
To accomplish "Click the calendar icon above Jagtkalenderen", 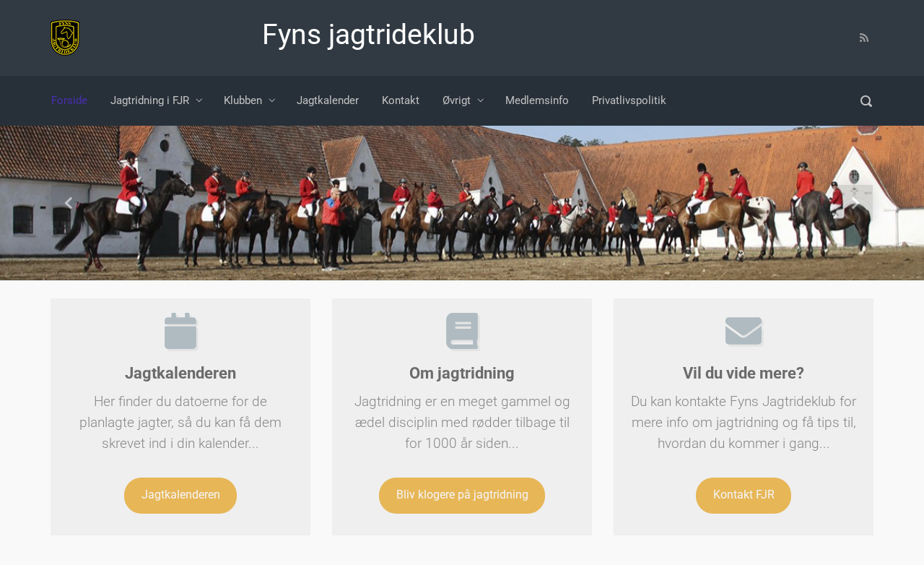I will 180,331.
